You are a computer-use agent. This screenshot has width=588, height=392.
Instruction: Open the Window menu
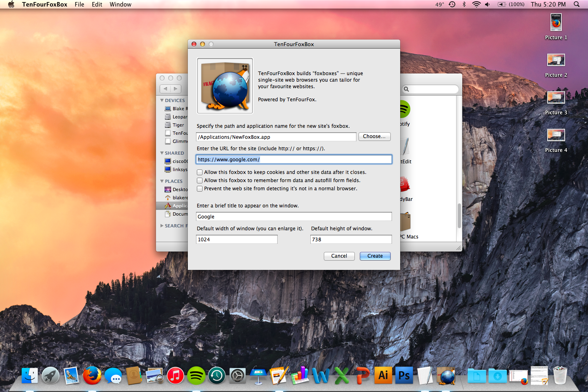click(x=120, y=4)
